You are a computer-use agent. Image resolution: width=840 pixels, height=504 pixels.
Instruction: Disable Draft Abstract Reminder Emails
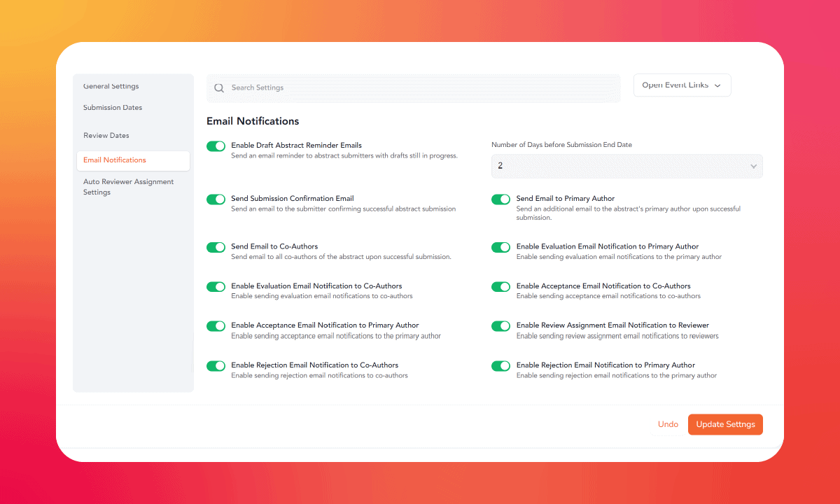pos(216,146)
